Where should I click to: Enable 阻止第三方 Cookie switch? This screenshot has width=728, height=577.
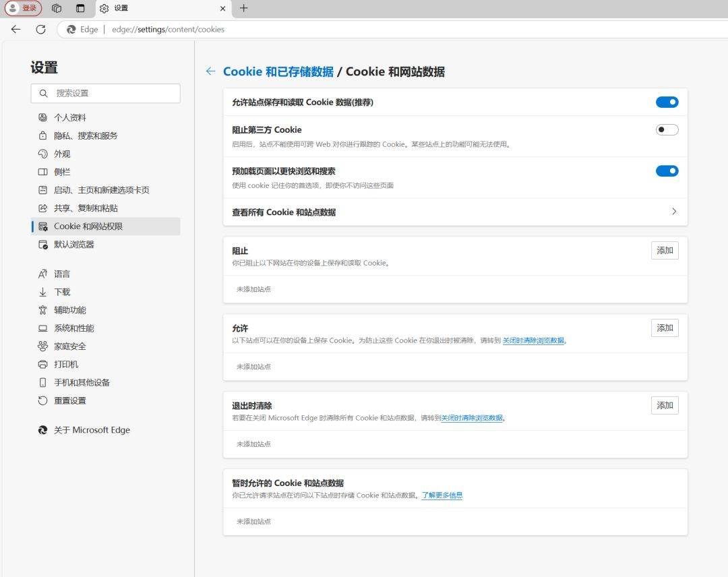click(667, 129)
